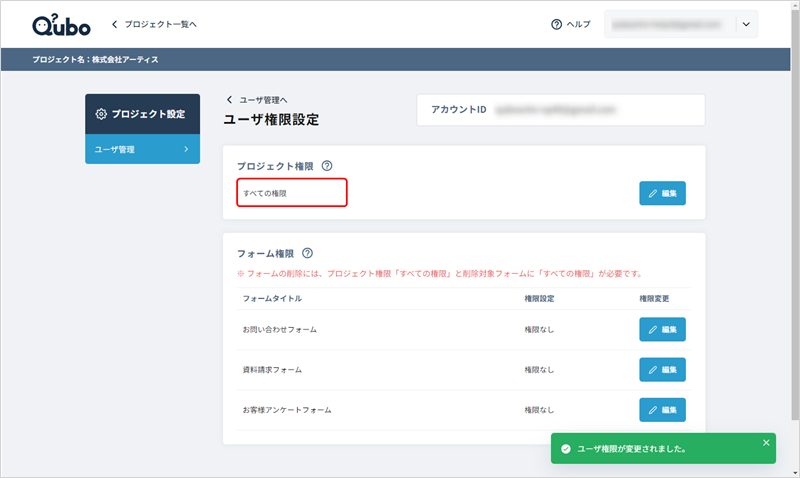
Task: Click the green checkmark in the notification
Action: [x=566, y=449]
